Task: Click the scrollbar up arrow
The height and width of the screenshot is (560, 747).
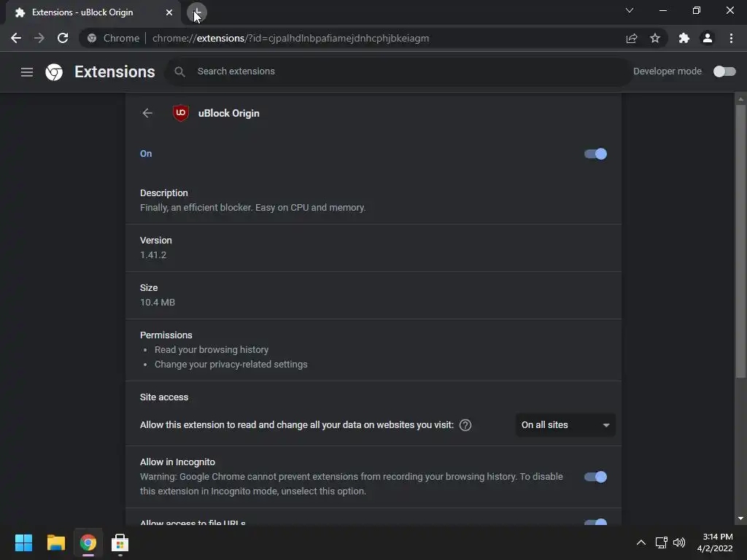Action: click(x=740, y=99)
